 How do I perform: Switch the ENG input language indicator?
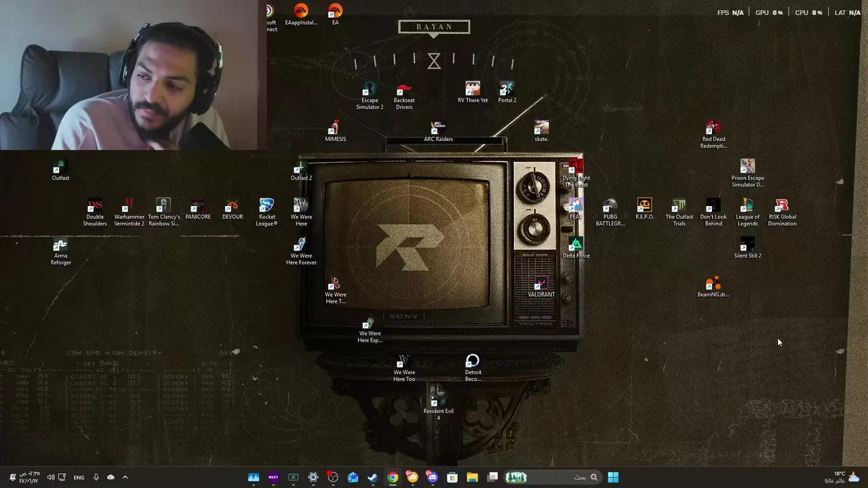point(79,477)
